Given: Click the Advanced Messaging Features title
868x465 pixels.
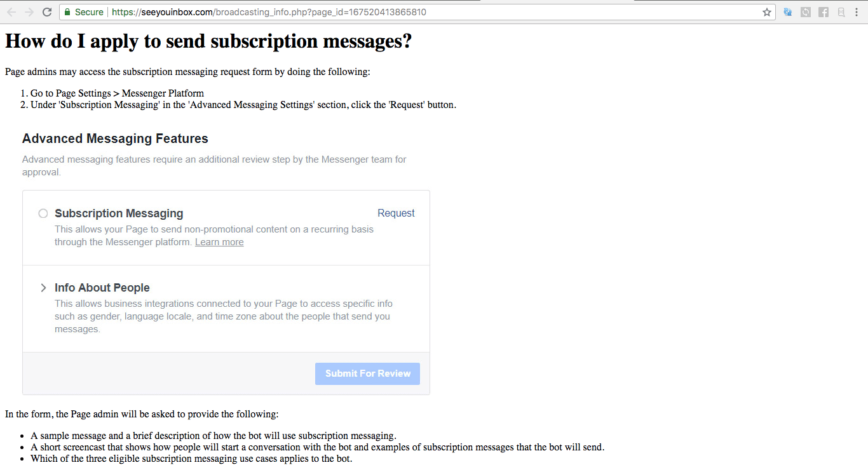Looking at the screenshot, I should tap(115, 138).
